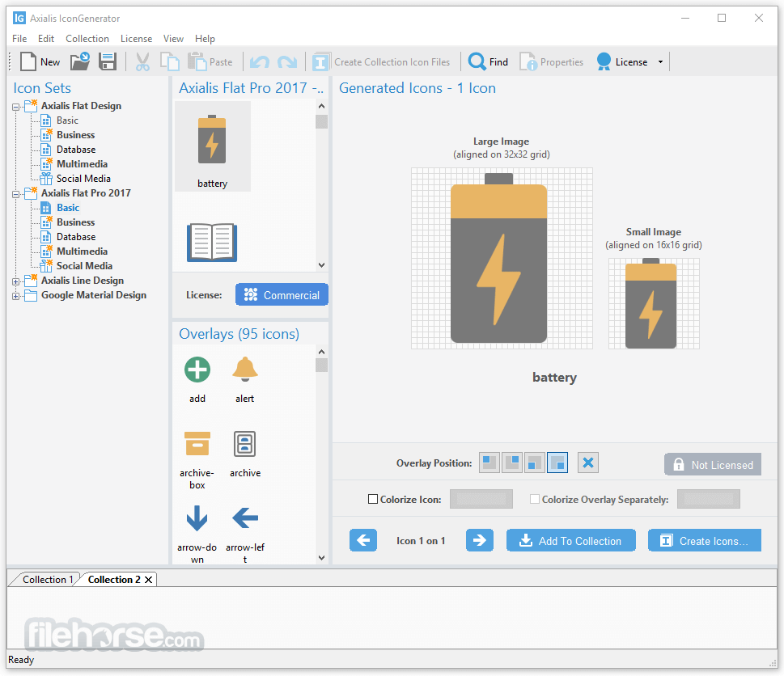The width and height of the screenshot is (784, 676).
Task: Open the Collection menu
Action: click(87, 39)
